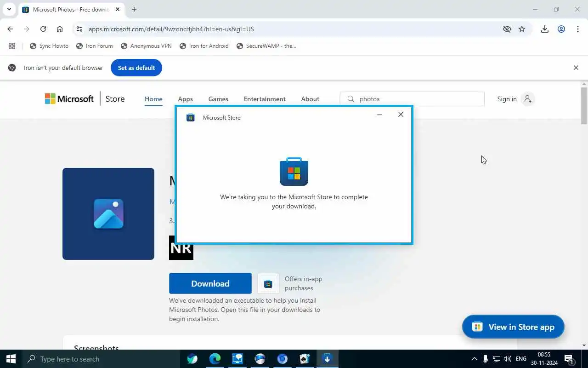Reload the current page

pyautogui.click(x=43, y=29)
